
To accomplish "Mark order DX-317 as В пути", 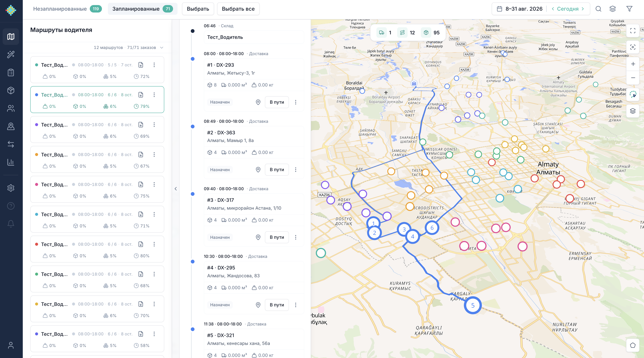I will tap(277, 237).
